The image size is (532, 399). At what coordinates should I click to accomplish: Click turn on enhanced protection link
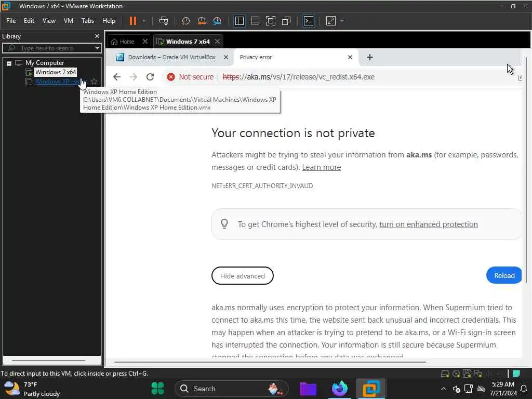pos(429,224)
